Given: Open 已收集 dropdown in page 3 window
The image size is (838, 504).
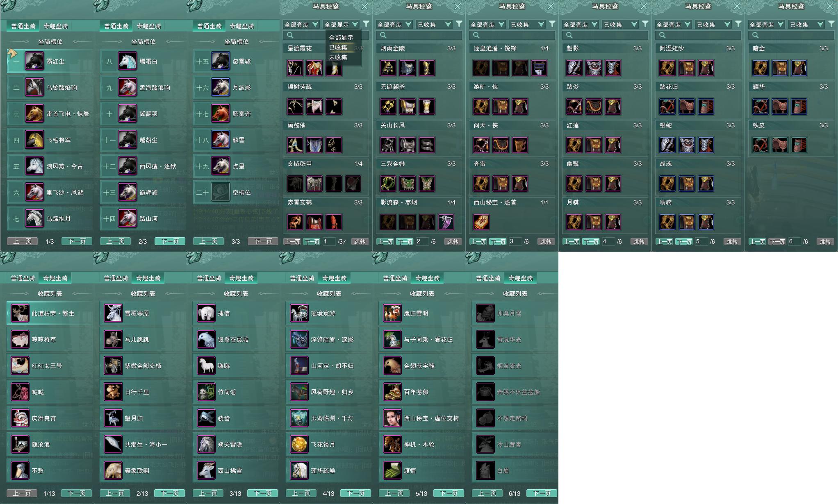Looking at the screenshot, I should click(527, 25).
